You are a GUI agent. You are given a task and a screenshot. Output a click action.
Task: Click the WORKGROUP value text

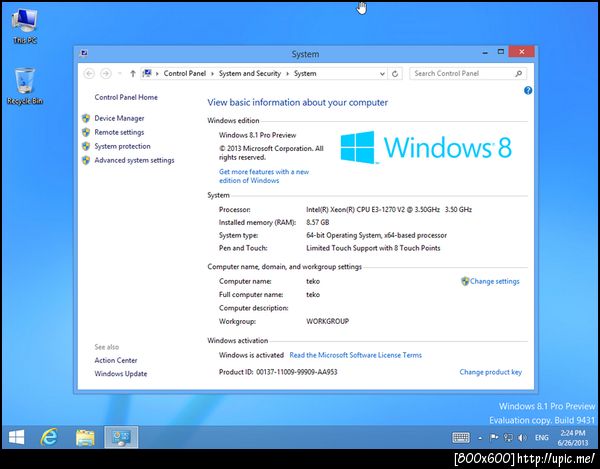pyautogui.click(x=327, y=321)
